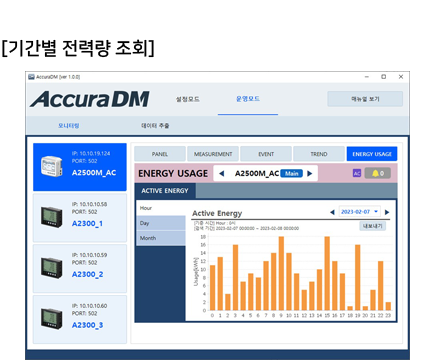
Task: Open the A2500M_AC device thumbnail image
Action: pos(52,166)
